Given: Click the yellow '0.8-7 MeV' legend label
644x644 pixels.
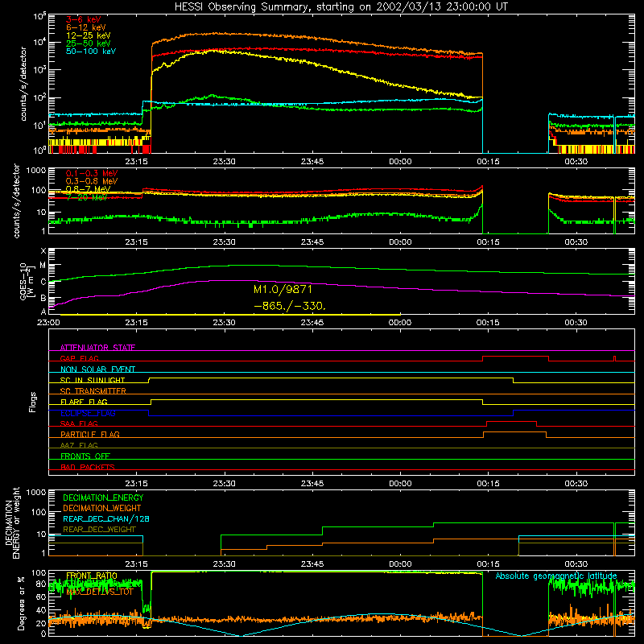Looking at the screenshot, I should [88, 189].
